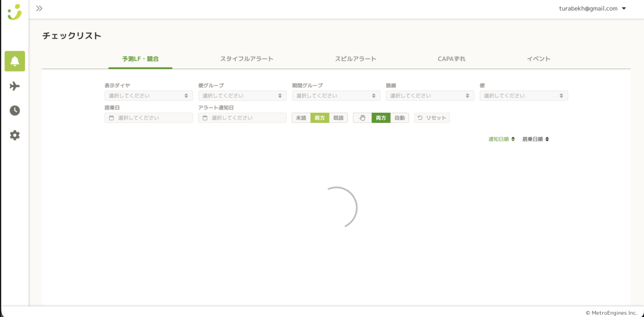Select the hand manual filter toggle
Viewport: 644px width, 317px height.
point(362,118)
